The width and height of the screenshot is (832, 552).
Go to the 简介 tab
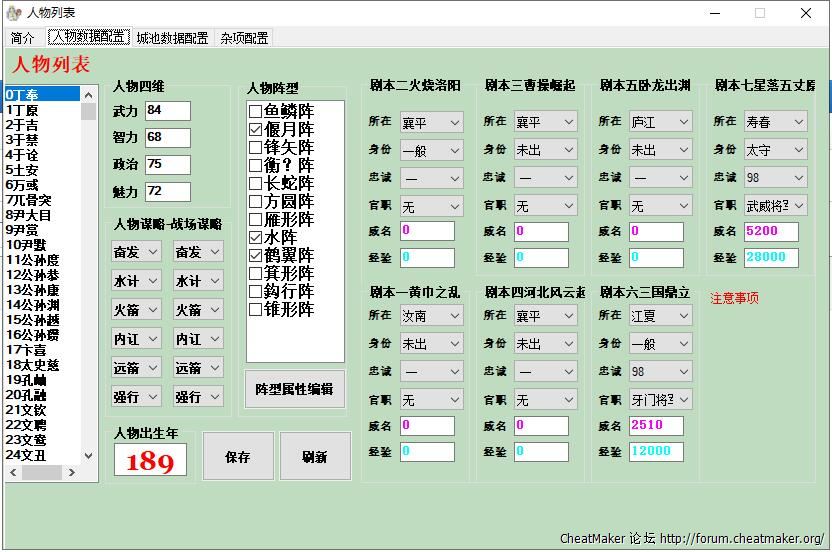(x=22, y=38)
